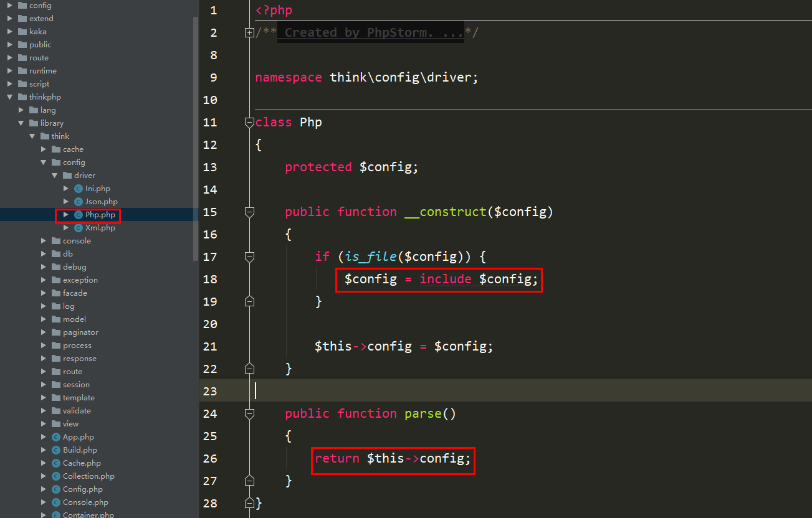This screenshot has height=518, width=812.
Task: Expand the lang folder arrow
Action: [x=21, y=110]
